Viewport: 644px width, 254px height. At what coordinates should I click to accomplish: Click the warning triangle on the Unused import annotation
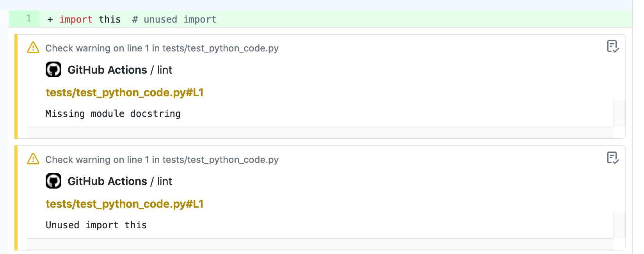point(33,159)
